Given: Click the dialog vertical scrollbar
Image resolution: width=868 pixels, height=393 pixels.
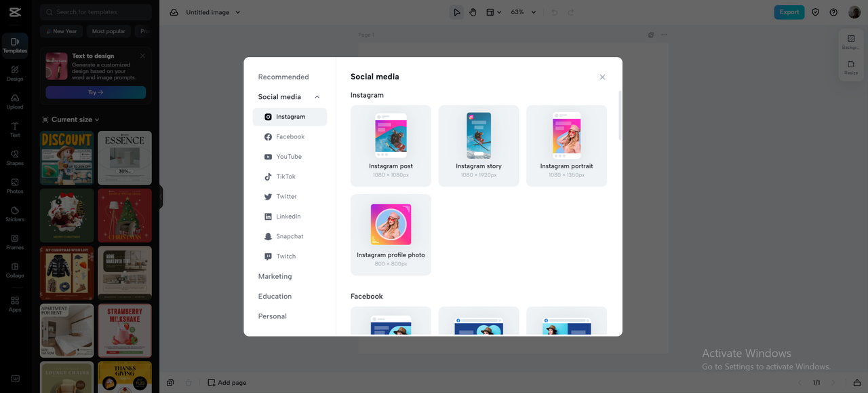Looking at the screenshot, I should pos(620,115).
